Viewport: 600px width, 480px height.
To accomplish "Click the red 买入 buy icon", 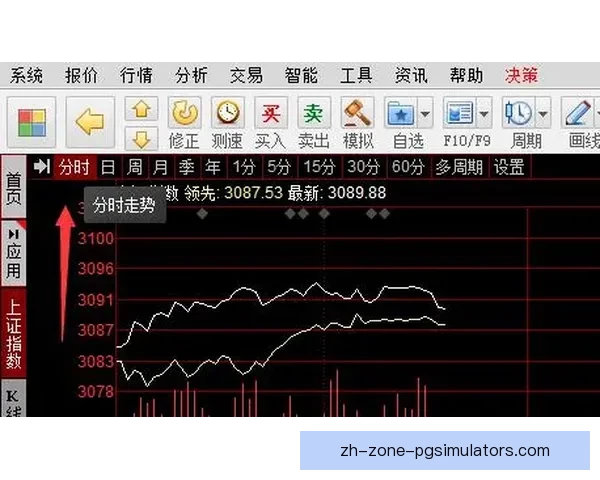I will click(271, 113).
